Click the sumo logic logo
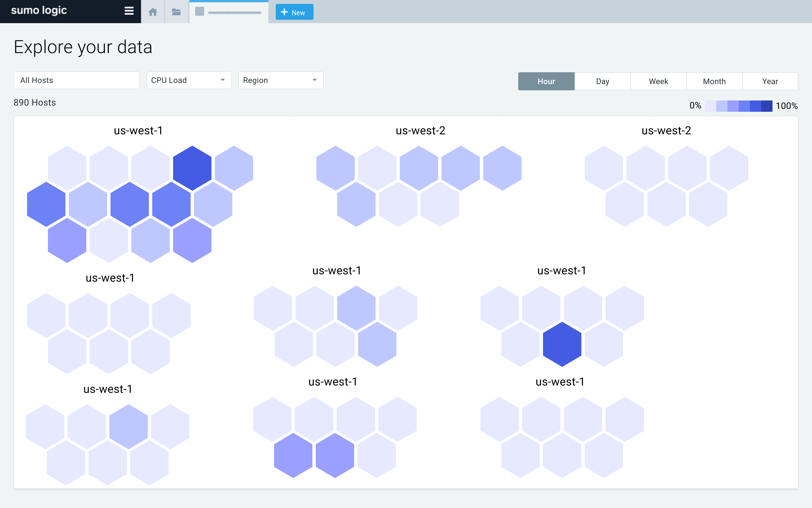 click(39, 11)
